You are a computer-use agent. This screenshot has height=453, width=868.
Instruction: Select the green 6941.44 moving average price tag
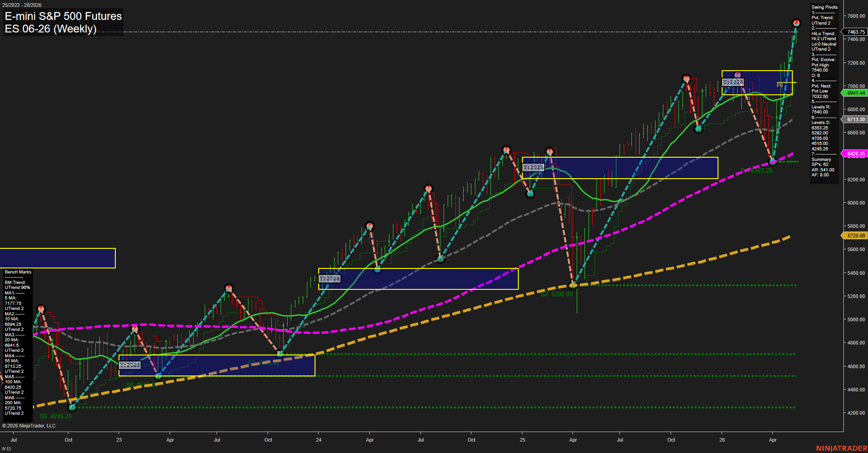click(x=856, y=93)
